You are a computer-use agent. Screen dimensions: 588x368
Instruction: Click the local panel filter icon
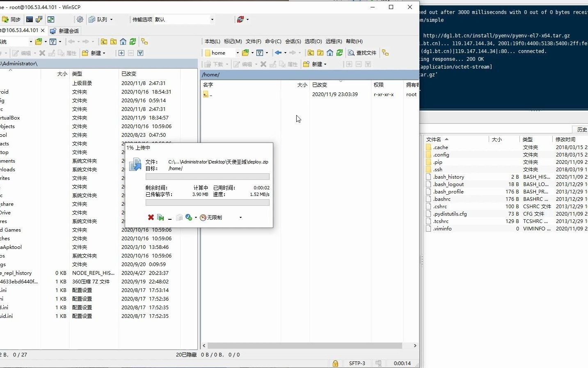[53, 41]
